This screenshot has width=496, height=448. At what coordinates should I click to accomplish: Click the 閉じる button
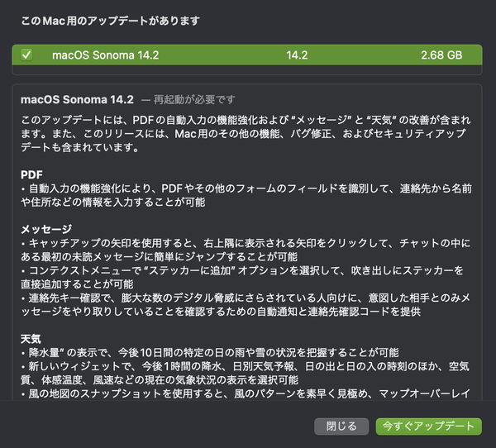[x=341, y=427]
